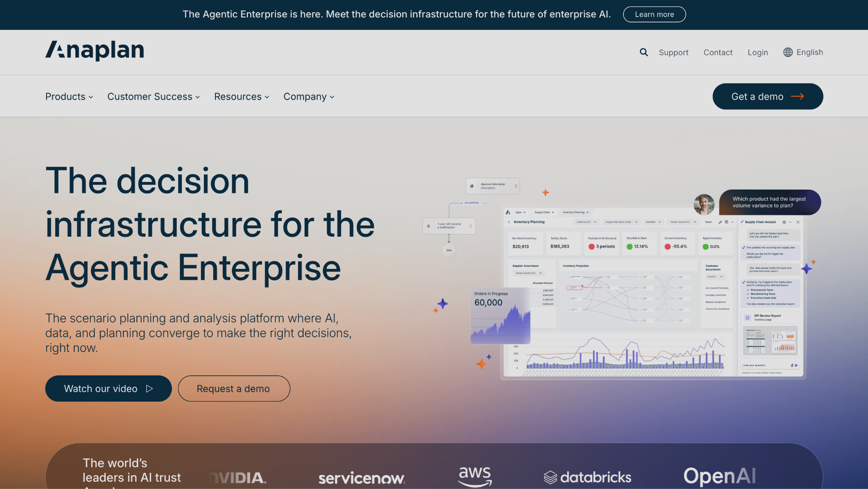Viewport: 868px width, 489px height.
Task: Open the Contact link
Action: (718, 52)
